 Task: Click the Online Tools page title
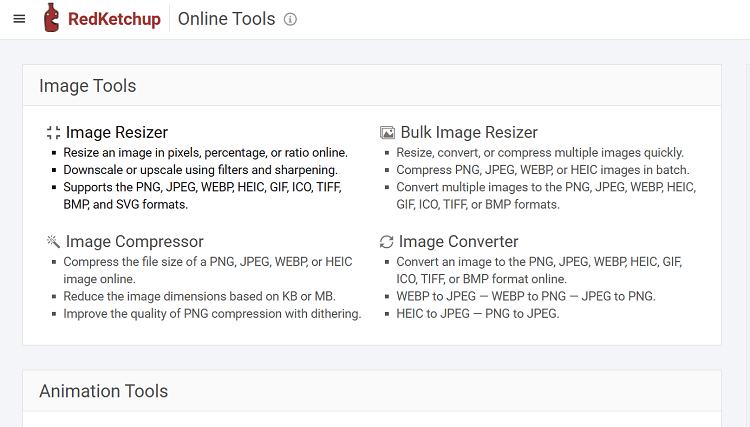[226, 19]
